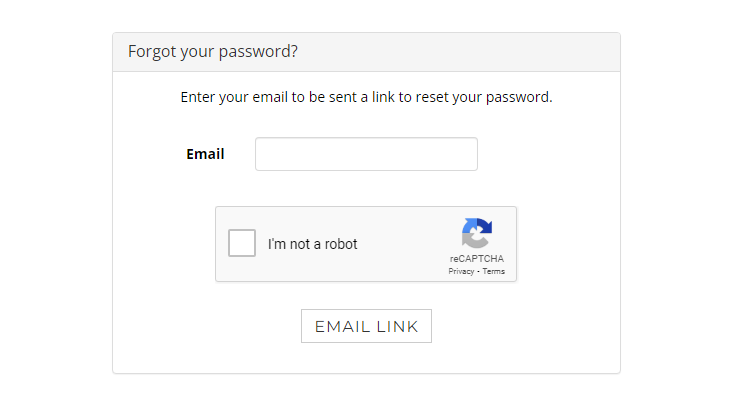741x396 pixels.
Task: Click the reCAPTCHA brand text under logo
Action: [x=476, y=258]
